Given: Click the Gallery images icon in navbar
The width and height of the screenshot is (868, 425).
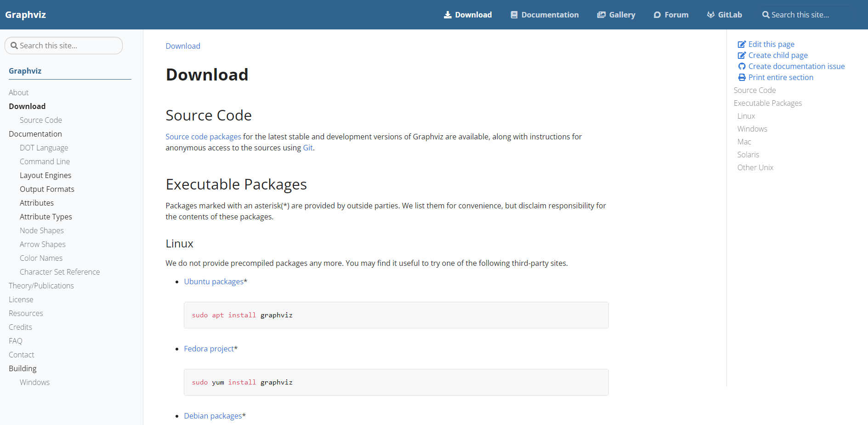Looking at the screenshot, I should (x=601, y=15).
